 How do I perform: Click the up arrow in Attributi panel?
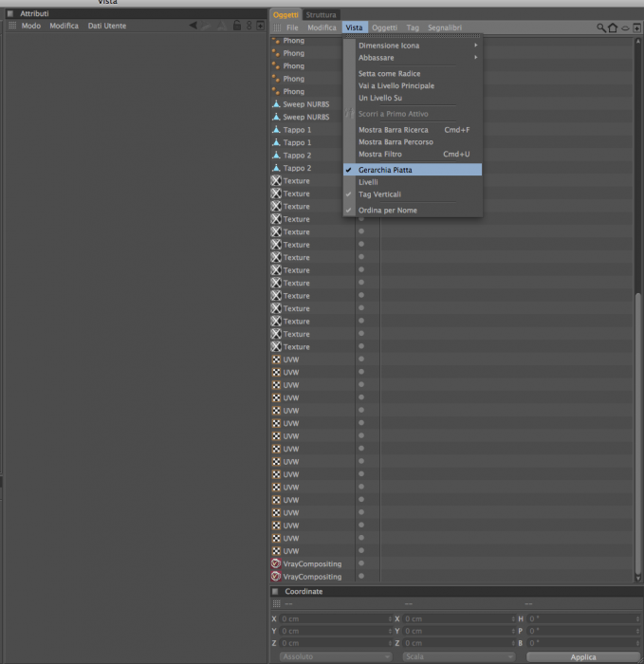(x=221, y=26)
